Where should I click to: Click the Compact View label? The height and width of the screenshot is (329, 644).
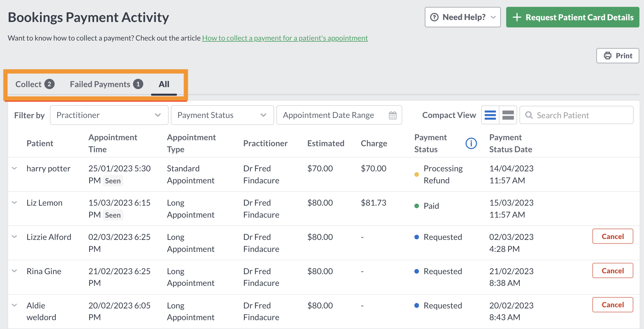(x=449, y=115)
